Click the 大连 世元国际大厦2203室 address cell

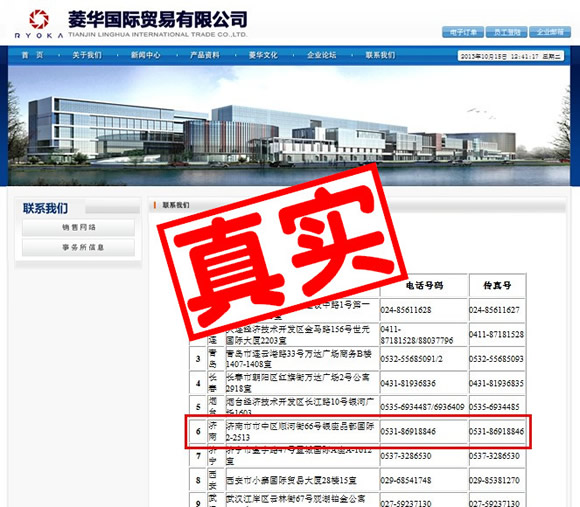[302, 335]
